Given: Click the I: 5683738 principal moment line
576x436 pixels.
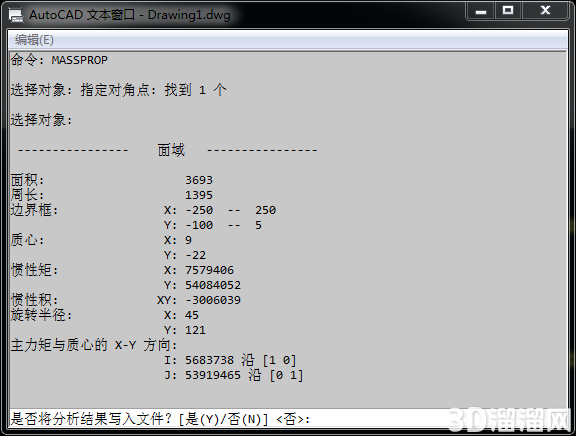Looking at the screenshot, I should (230, 360).
